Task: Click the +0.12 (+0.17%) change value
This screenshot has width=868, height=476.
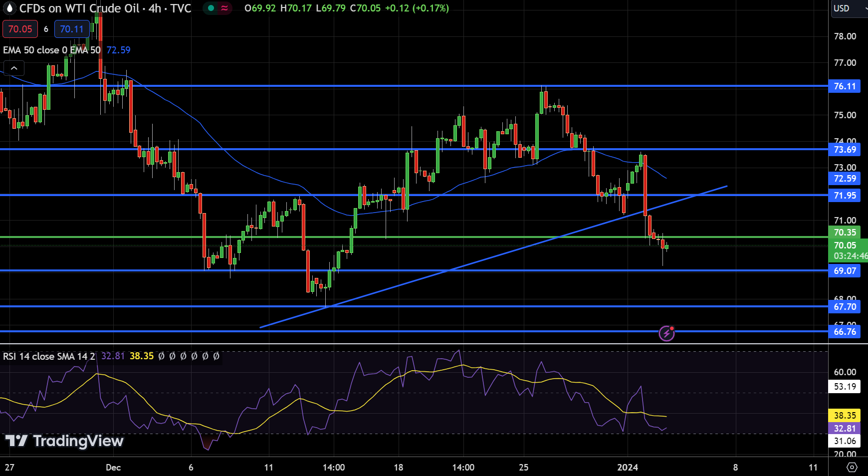Action: 417,8
